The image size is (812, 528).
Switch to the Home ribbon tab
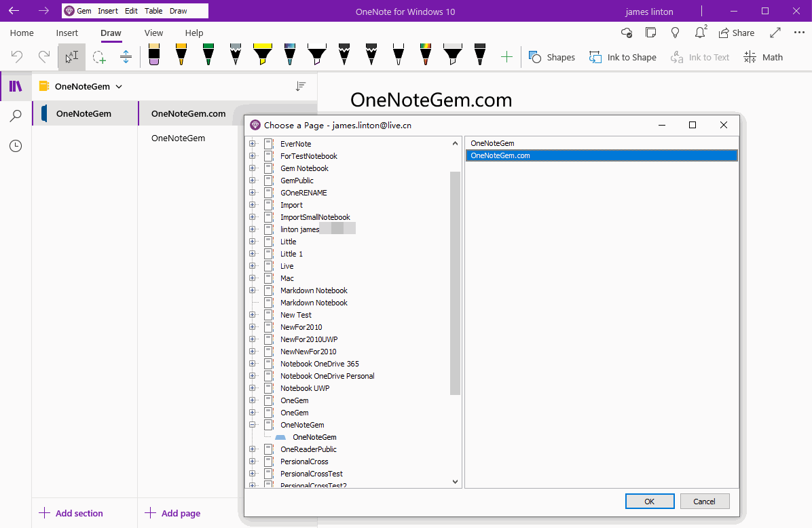coord(22,33)
